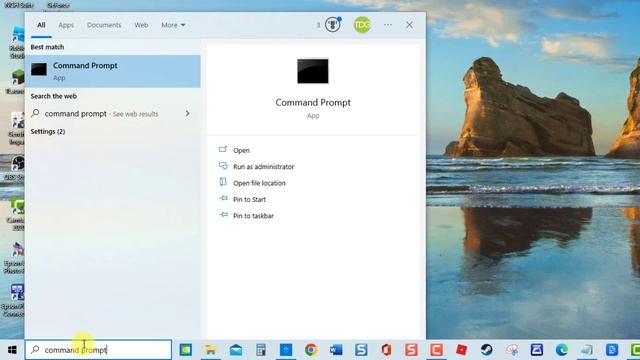Pin Command Prompt to taskbar
The height and width of the screenshot is (360, 640).
pyautogui.click(x=253, y=216)
